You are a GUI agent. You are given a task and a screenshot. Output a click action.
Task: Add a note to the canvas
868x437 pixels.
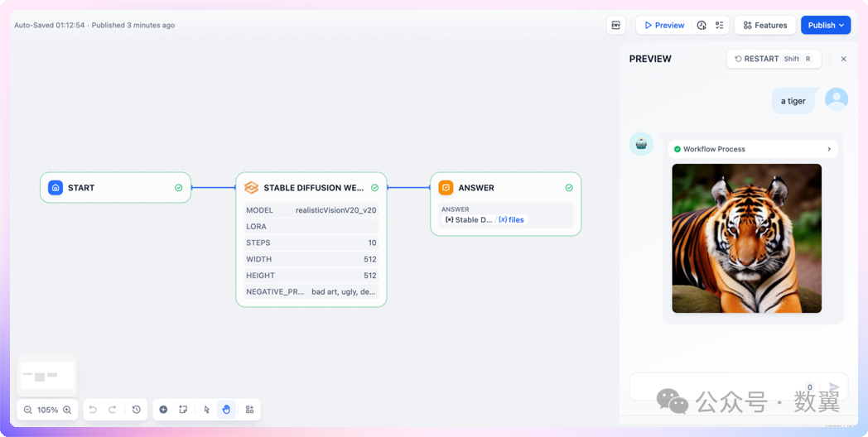(183, 410)
